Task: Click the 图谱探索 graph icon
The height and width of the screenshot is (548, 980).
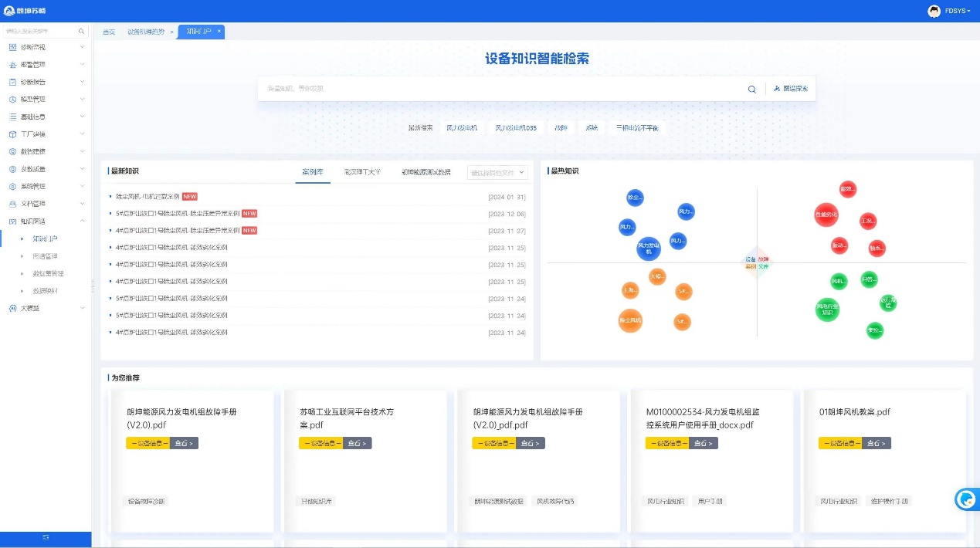Action: click(x=777, y=89)
